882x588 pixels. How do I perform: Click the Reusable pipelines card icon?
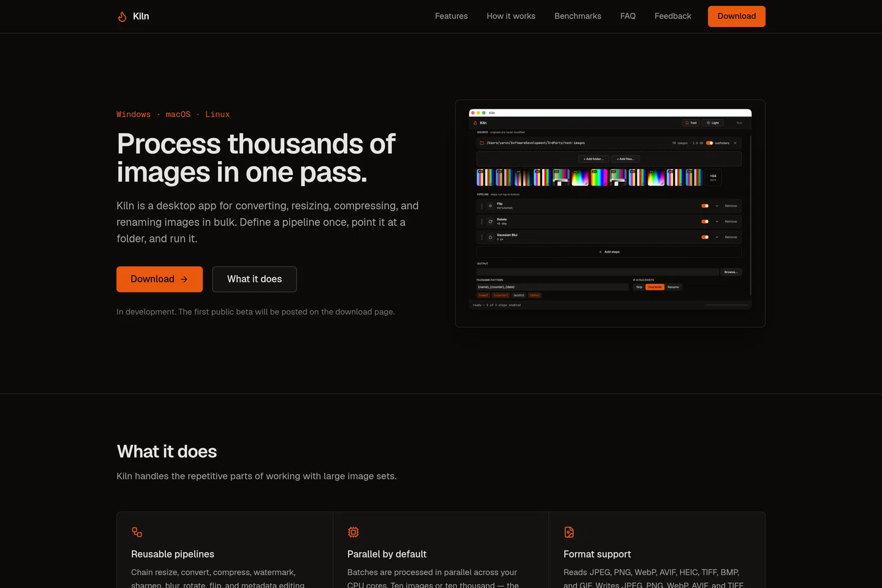click(137, 532)
